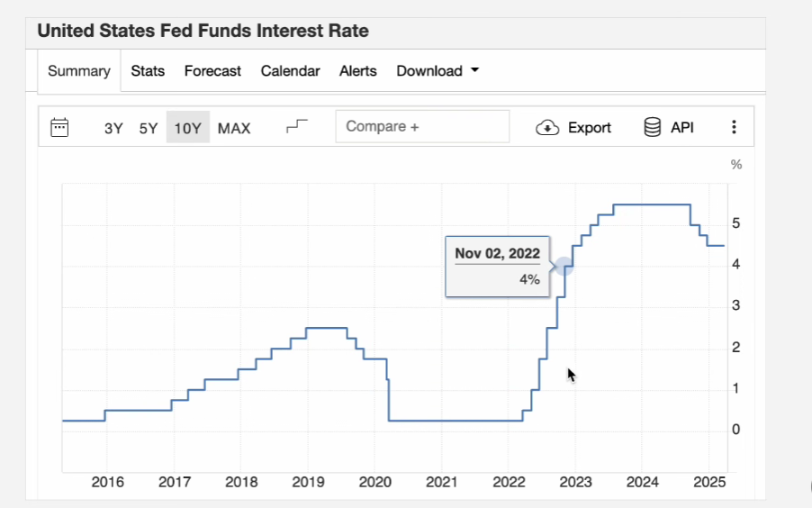This screenshot has width=812, height=508.
Task: Open the calendar date range icon
Action: [x=59, y=128]
